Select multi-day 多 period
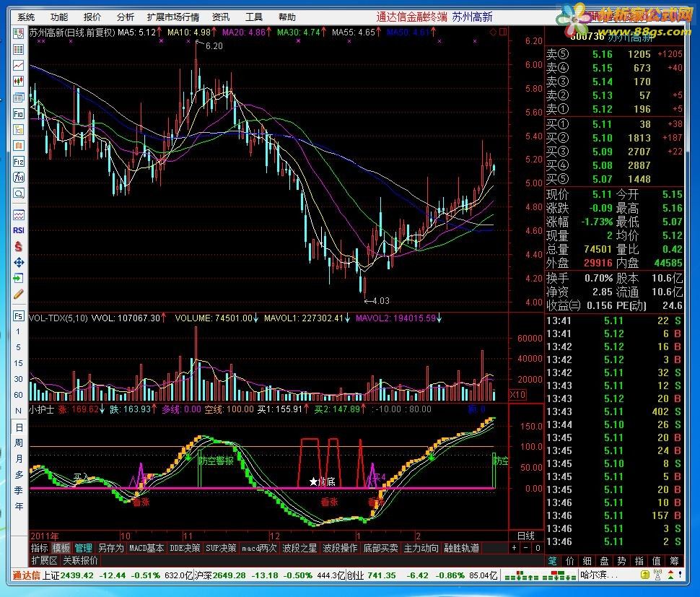This screenshot has height=597, width=700. [19, 474]
